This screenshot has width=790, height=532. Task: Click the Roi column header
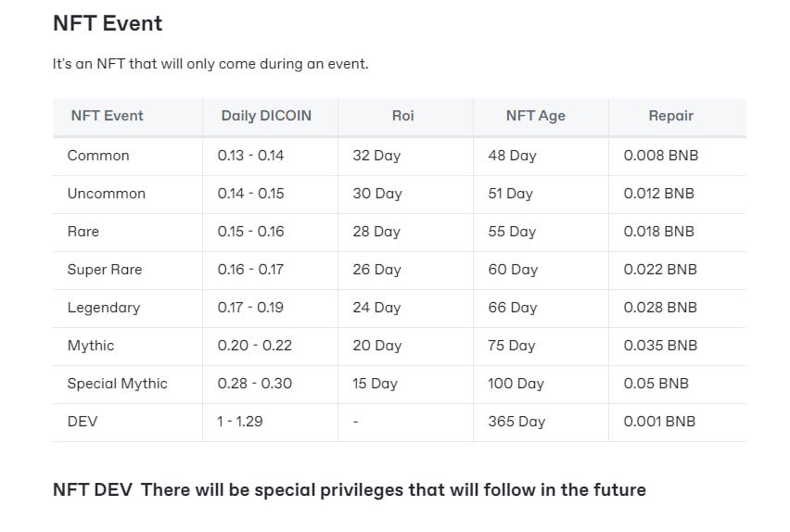point(402,116)
